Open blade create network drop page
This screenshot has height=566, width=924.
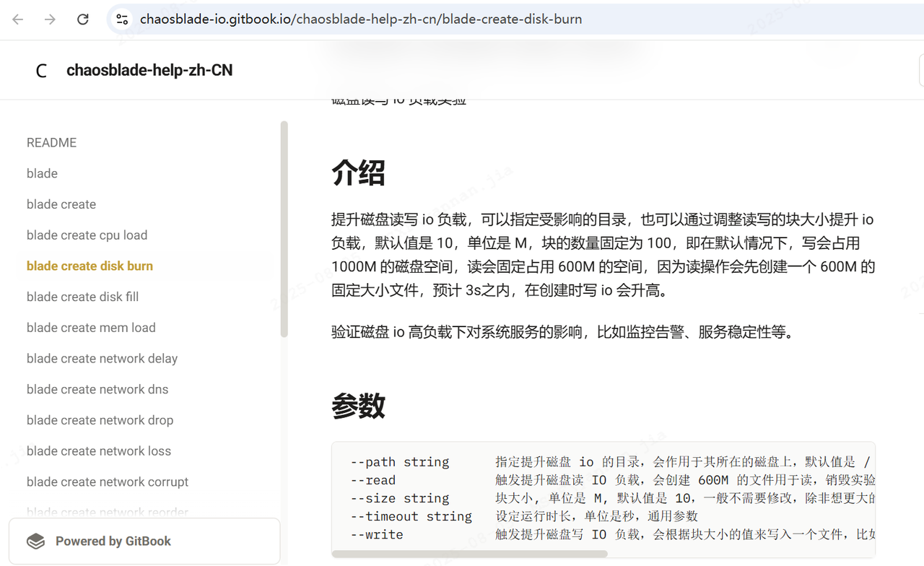[x=100, y=420]
